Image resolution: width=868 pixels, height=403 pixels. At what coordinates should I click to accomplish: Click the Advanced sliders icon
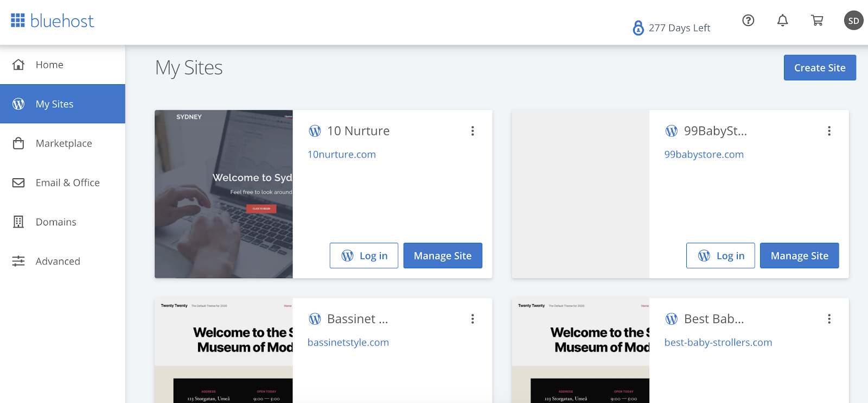click(x=18, y=261)
